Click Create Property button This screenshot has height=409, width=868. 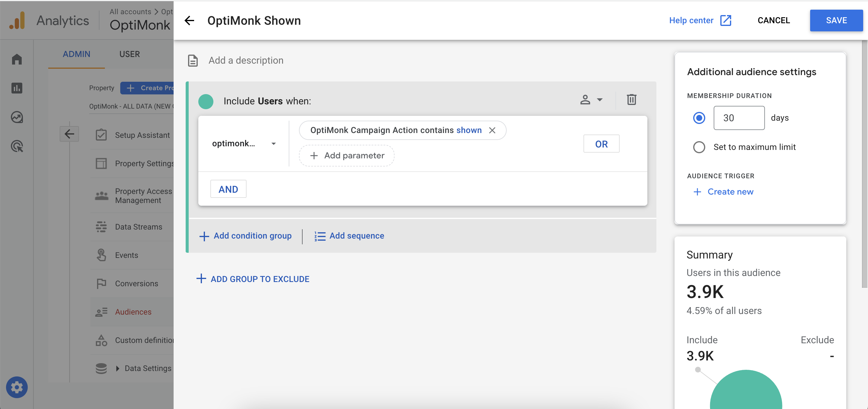click(x=147, y=88)
